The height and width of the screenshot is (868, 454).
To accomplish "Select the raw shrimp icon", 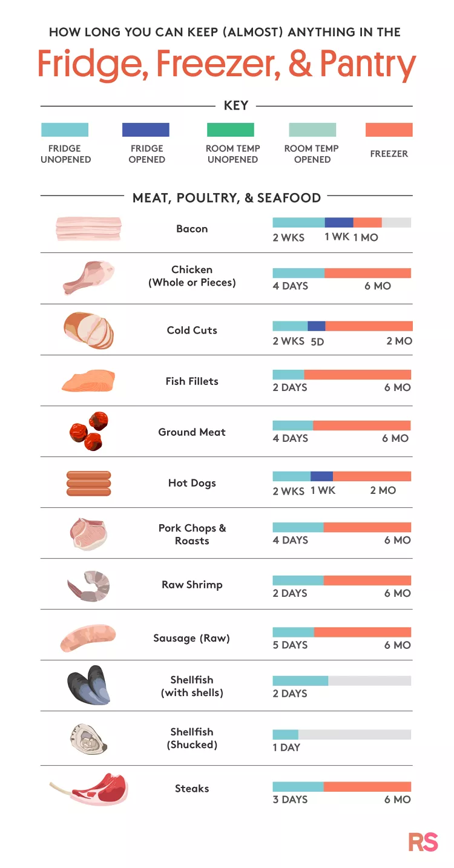I will [x=88, y=585].
